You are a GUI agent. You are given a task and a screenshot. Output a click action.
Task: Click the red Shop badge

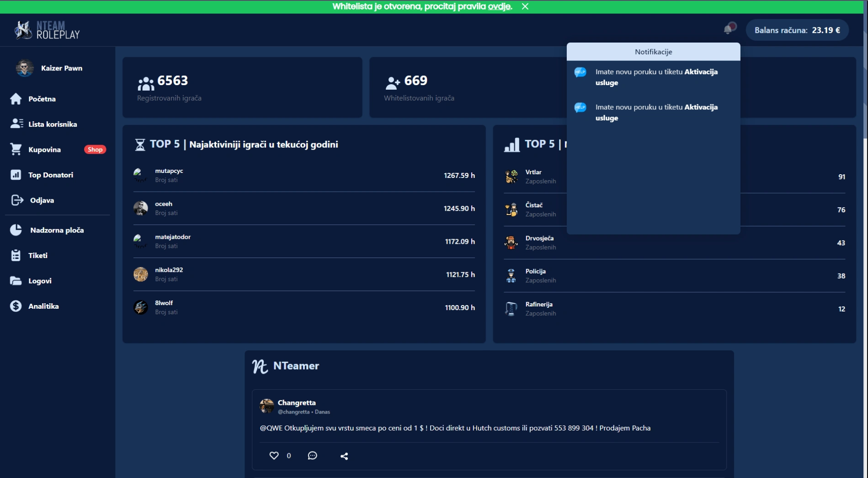[x=95, y=150]
